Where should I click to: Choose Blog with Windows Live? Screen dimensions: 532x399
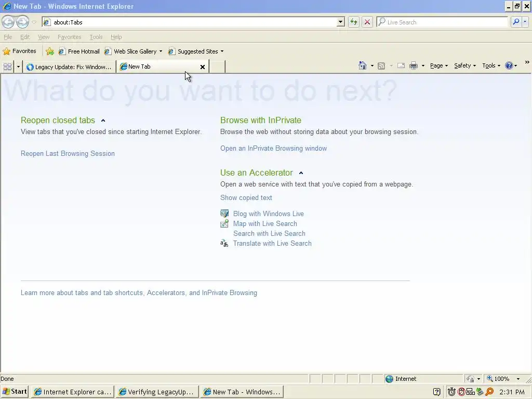point(269,214)
